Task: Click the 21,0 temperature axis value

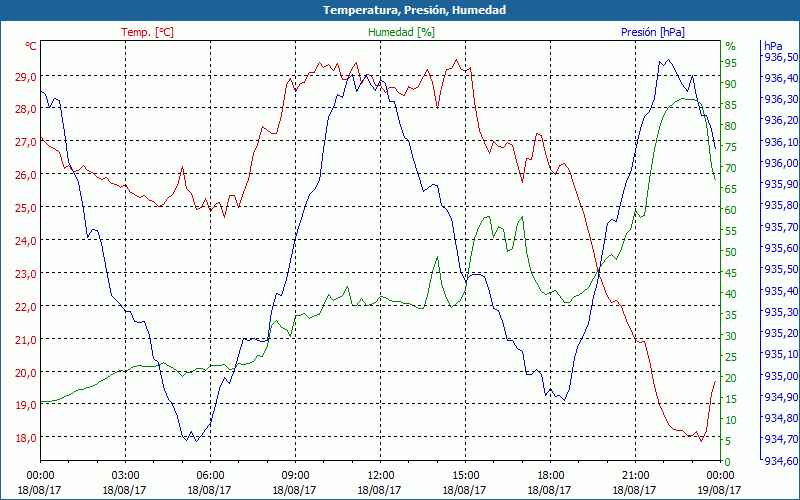Action: click(x=26, y=339)
